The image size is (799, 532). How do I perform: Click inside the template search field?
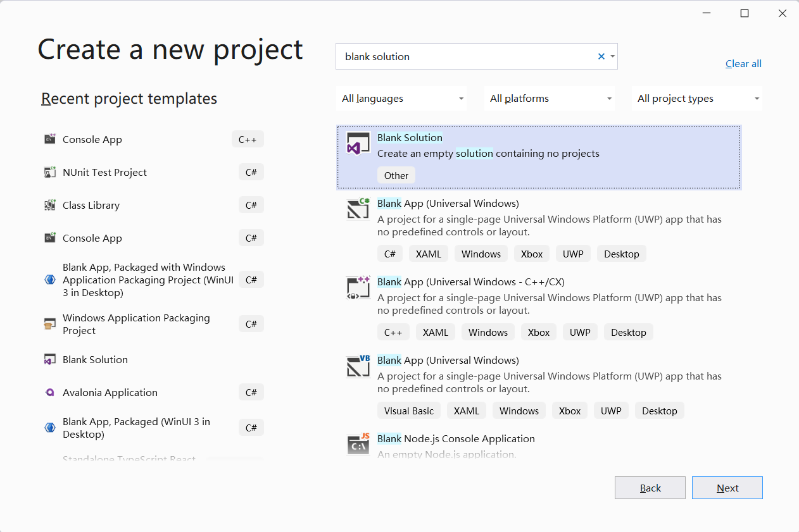[469, 56]
